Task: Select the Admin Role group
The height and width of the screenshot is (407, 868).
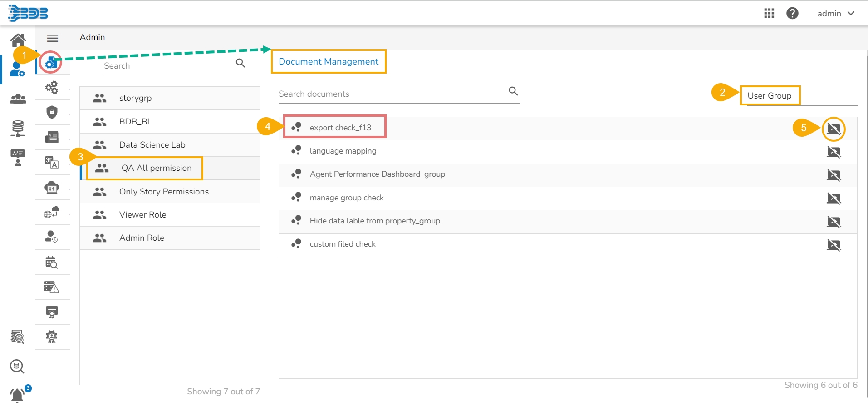Action: (142, 238)
